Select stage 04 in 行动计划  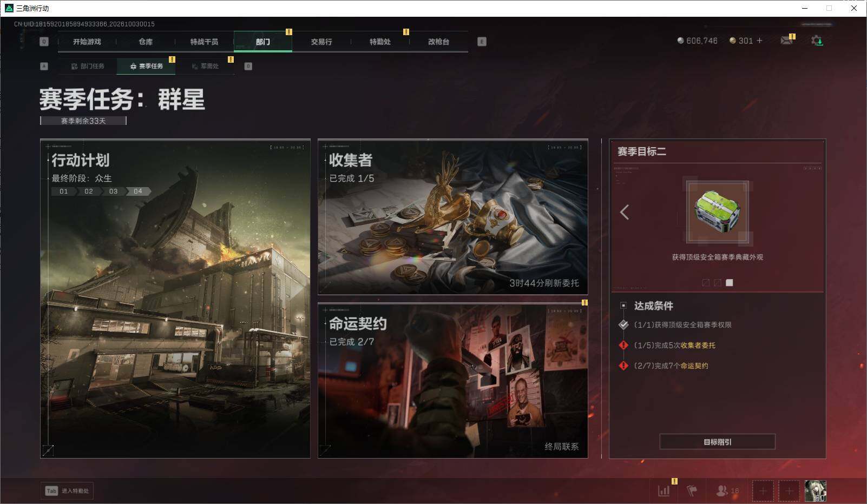139,191
